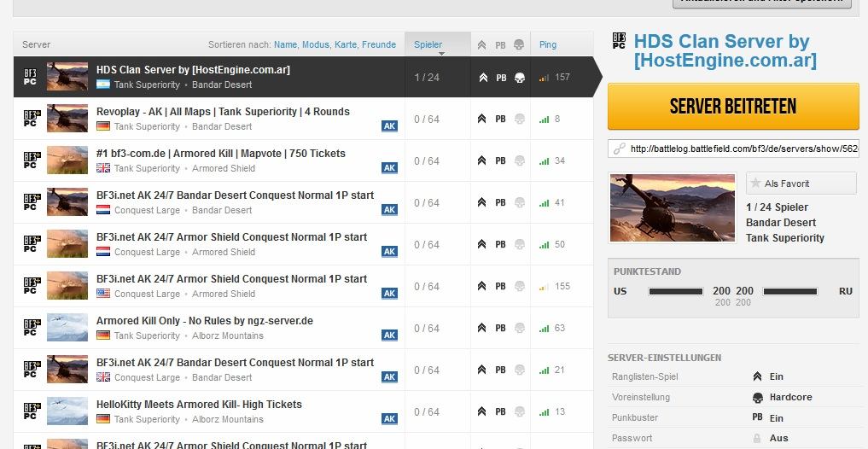Image resolution: width=868 pixels, height=449 pixels.
Task: Click Argentina flag on HDS Clan row
Action: point(103,85)
